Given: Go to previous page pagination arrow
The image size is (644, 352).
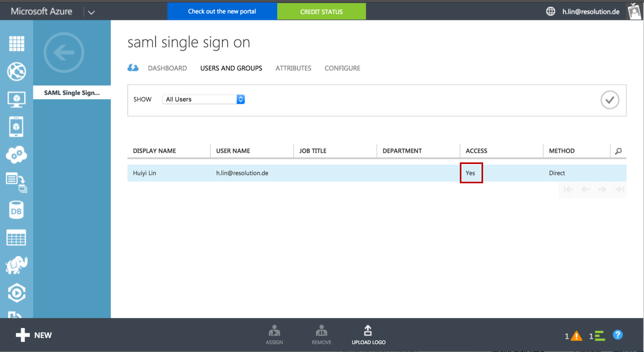Looking at the screenshot, I should click(585, 190).
